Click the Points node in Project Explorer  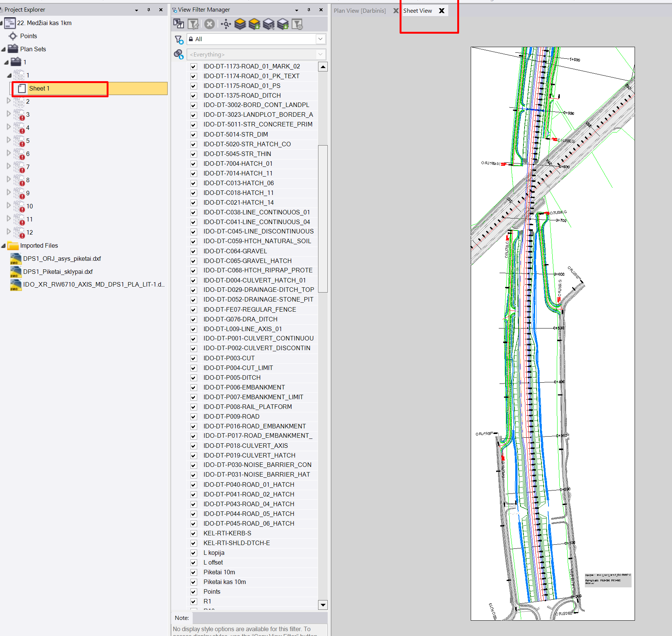[x=28, y=36]
